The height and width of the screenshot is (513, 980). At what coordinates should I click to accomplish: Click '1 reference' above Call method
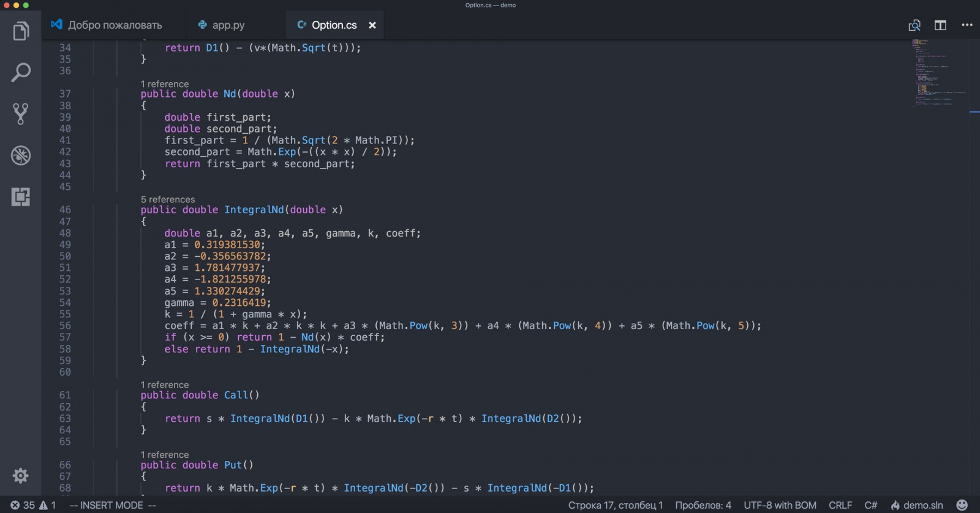pyautogui.click(x=165, y=385)
